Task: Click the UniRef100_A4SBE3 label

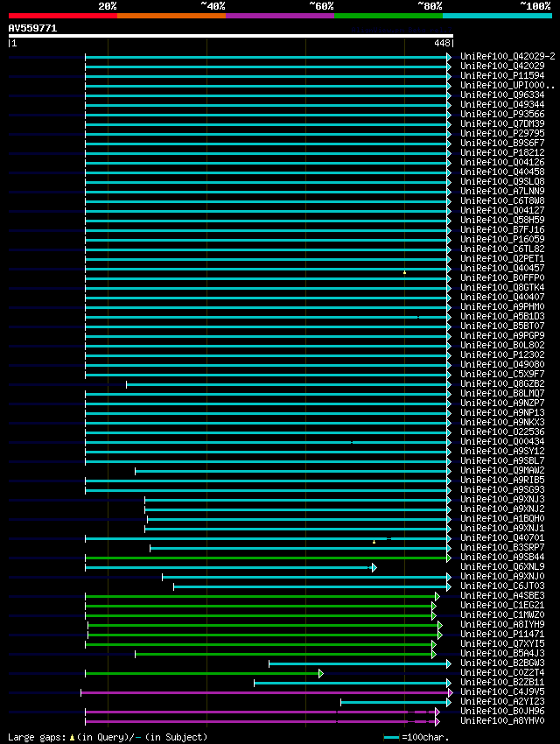Action: pos(502,596)
